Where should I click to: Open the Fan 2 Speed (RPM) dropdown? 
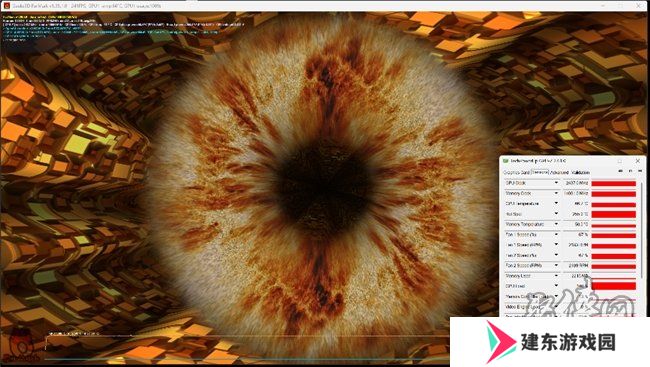(556, 265)
